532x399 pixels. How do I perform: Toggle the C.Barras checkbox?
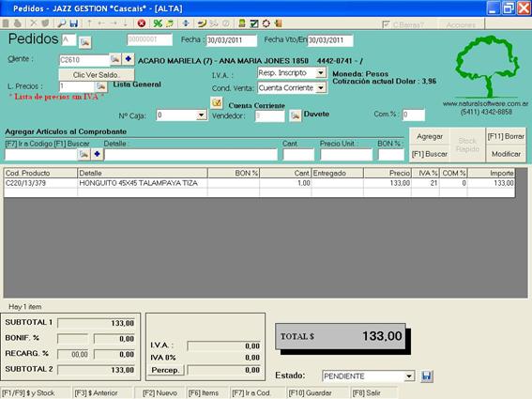point(386,24)
